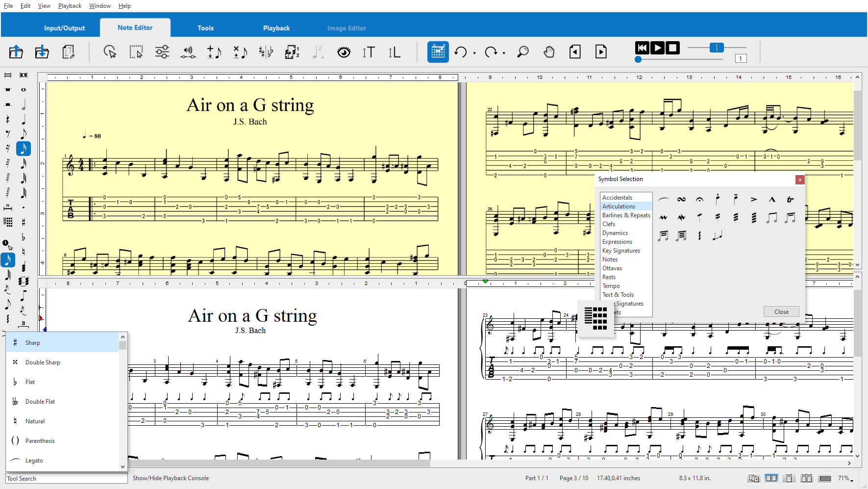Open the properties sliders tool
The width and height of the screenshot is (868, 489).
162,51
